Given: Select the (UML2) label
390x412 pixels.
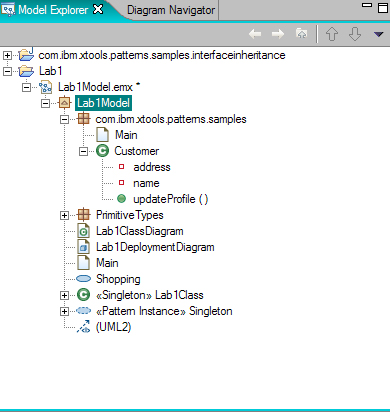Looking at the screenshot, I should tap(113, 327).
